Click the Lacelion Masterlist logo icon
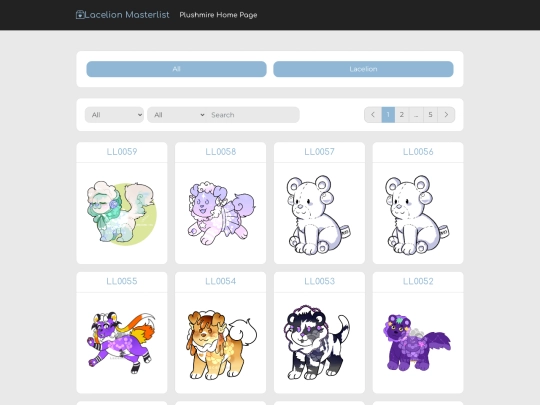This screenshot has height=405, width=540. pyautogui.click(x=80, y=15)
